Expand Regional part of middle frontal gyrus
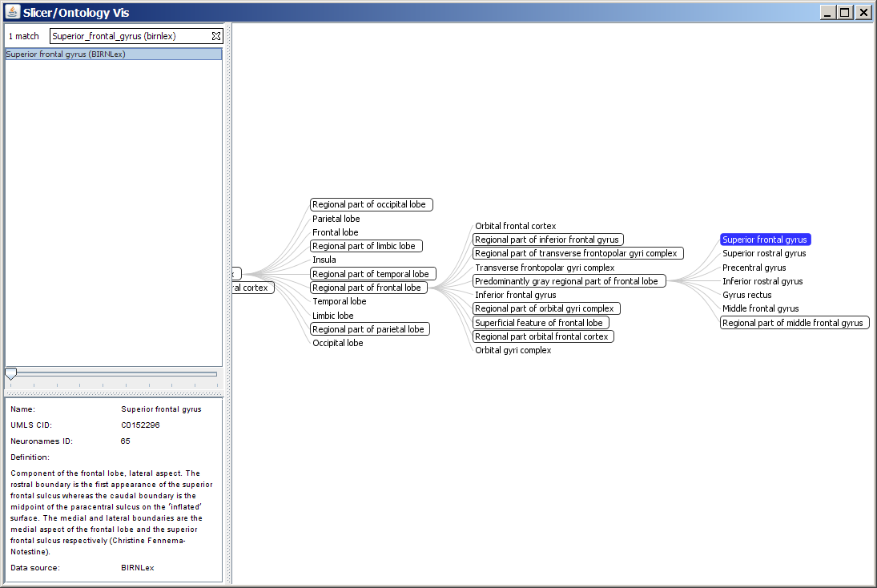This screenshot has width=877, height=588. click(794, 323)
